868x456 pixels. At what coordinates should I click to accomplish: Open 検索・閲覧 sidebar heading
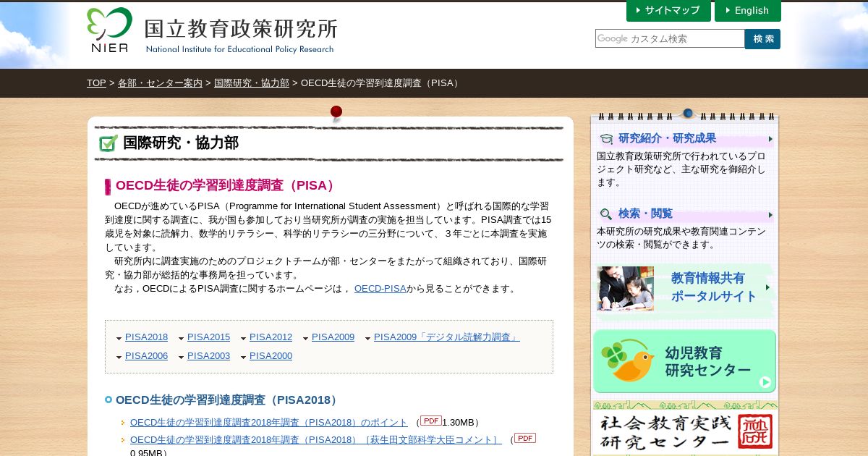[645, 214]
